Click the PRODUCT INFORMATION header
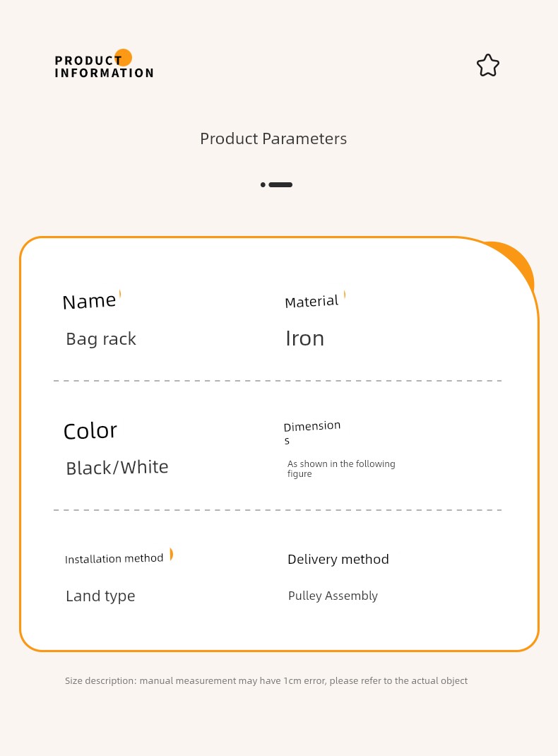The image size is (558, 756). click(x=104, y=66)
